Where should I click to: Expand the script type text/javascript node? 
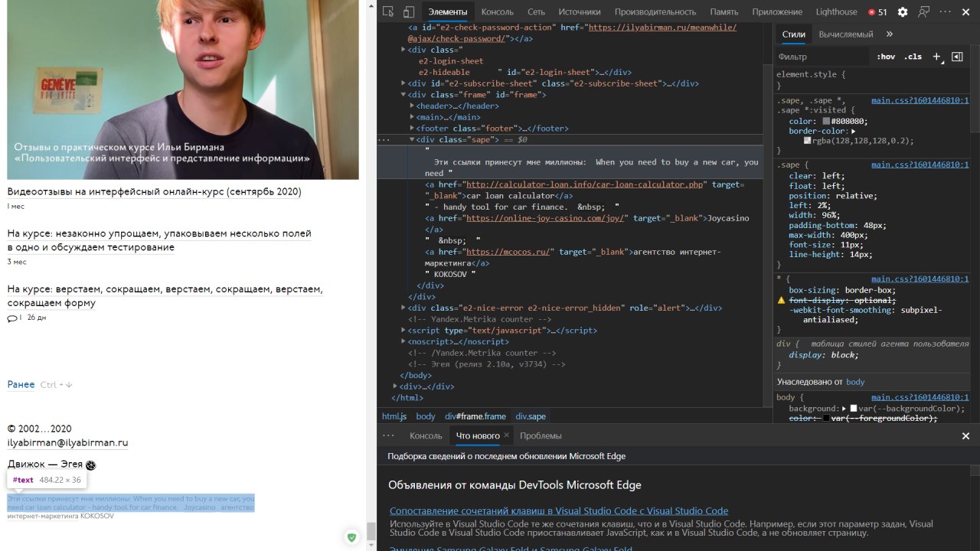tap(403, 331)
